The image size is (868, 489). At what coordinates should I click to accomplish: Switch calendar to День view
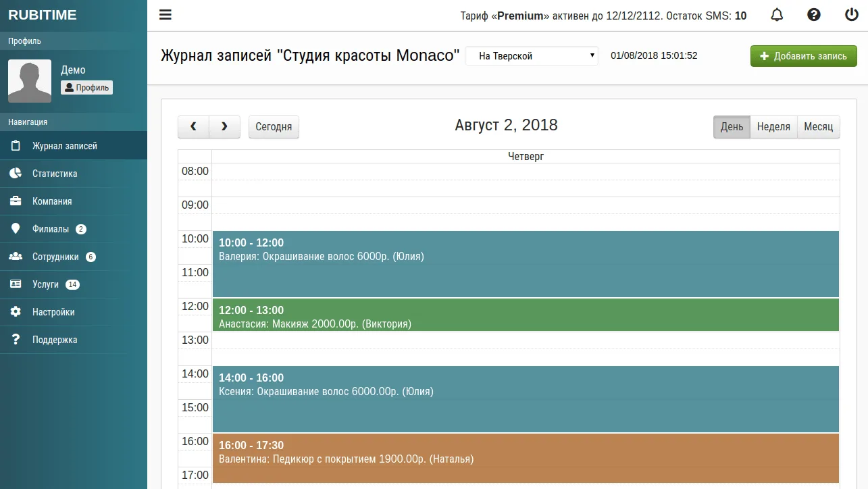pos(732,127)
